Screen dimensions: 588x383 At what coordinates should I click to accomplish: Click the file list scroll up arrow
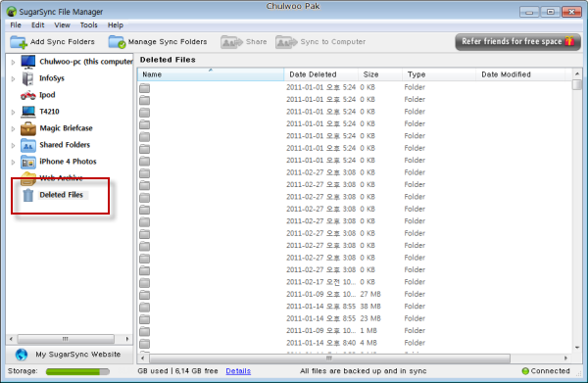(x=577, y=73)
